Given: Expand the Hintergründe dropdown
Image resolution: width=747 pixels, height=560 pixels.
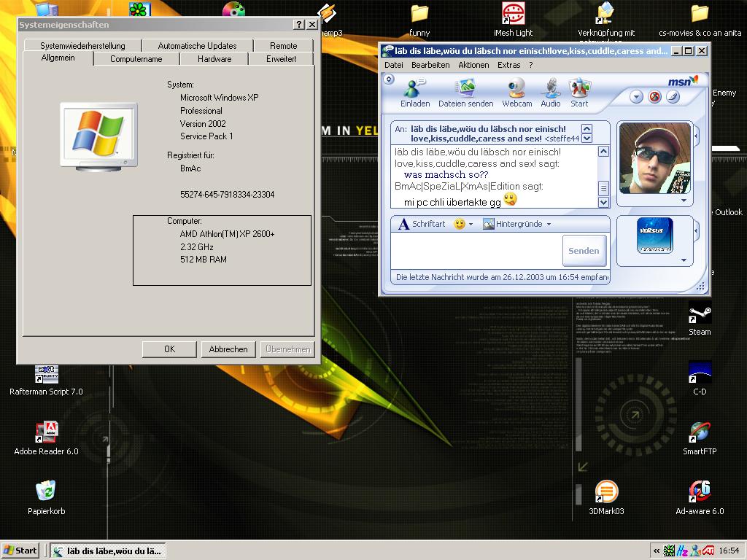Looking at the screenshot, I should (549, 225).
